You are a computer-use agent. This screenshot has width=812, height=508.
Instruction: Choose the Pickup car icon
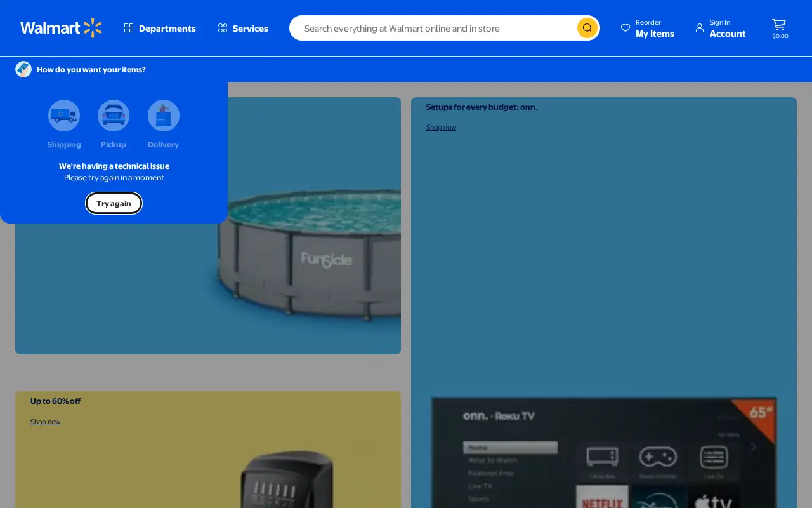[x=114, y=116]
